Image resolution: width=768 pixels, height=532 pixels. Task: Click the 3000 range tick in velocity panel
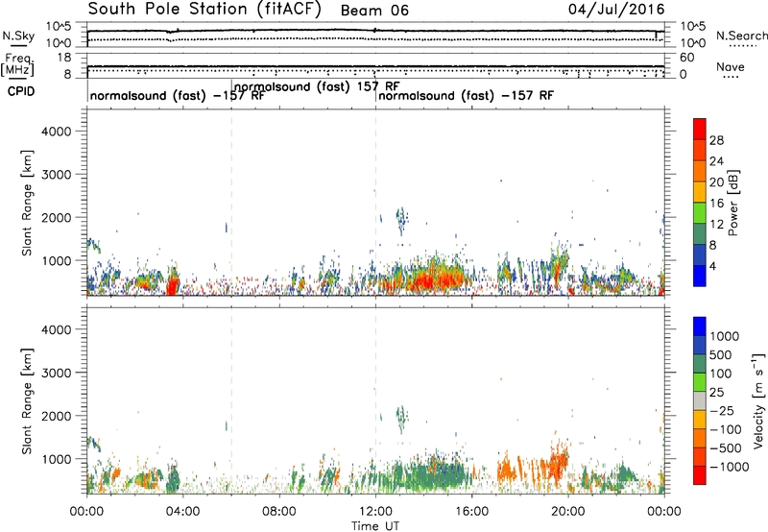pyautogui.click(x=56, y=373)
